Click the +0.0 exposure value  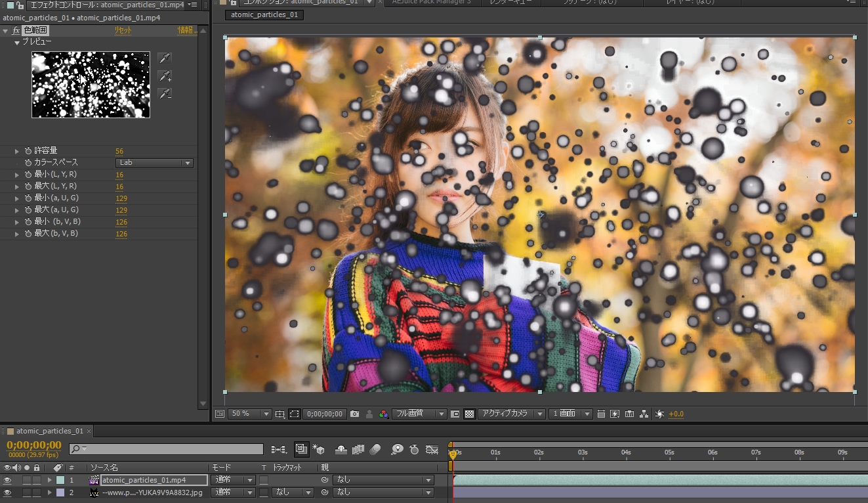[x=676, y=414]
